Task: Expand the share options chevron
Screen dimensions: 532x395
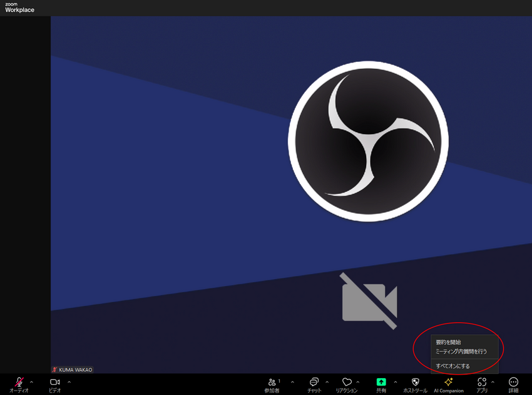Action: tap(396, 382)
